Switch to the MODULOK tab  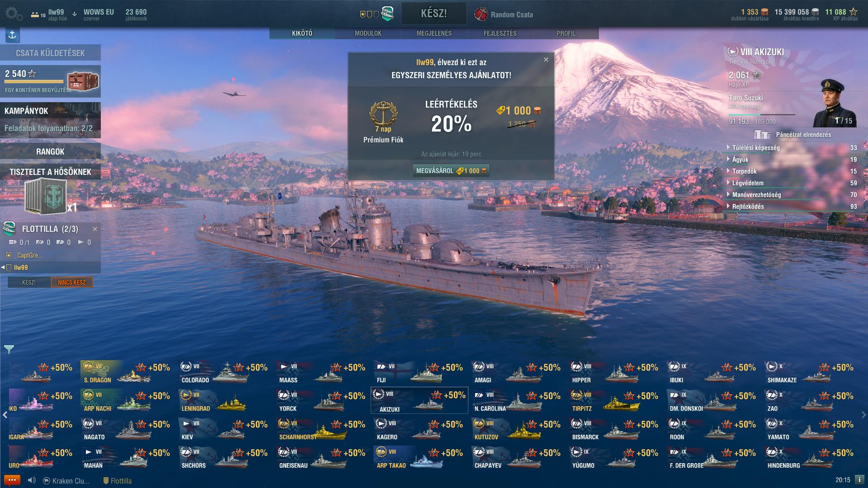click(x=368, y=33)
